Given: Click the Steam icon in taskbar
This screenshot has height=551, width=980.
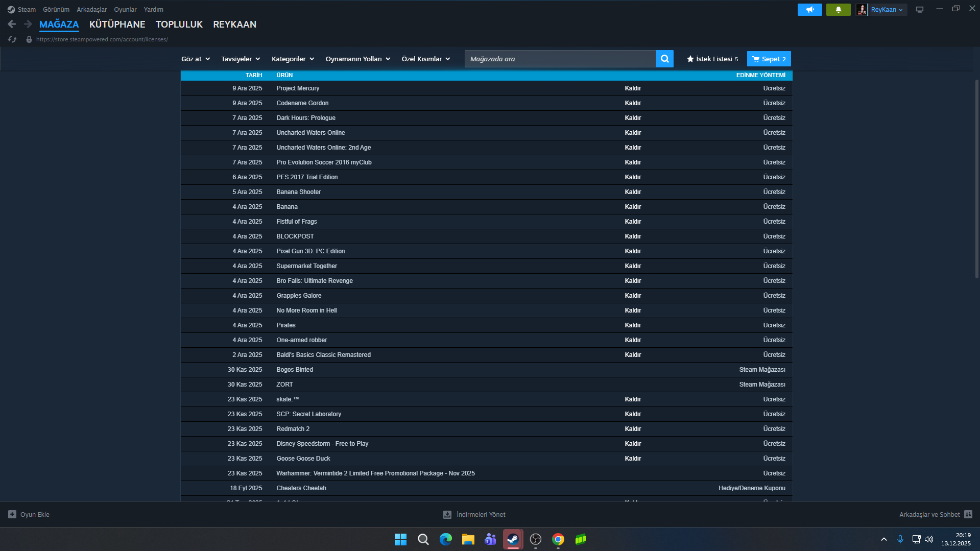Looking at the screenshot, I should click(513, 539).
